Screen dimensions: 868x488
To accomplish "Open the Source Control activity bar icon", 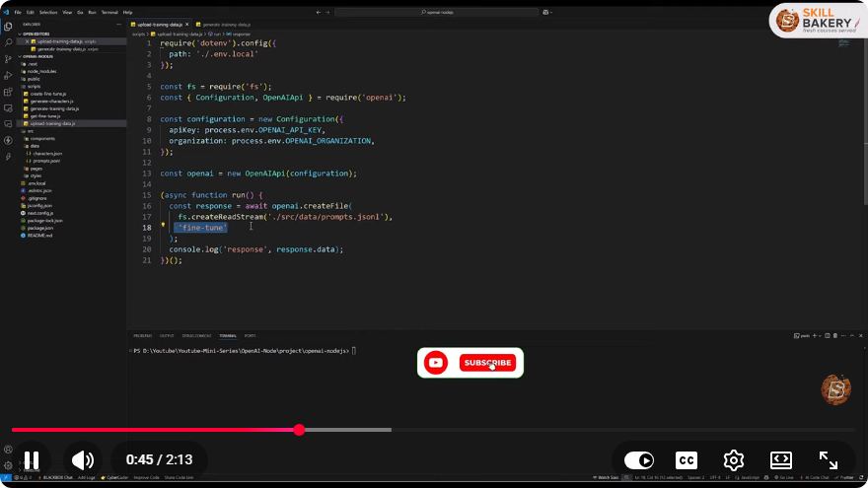I will [8, 58].
